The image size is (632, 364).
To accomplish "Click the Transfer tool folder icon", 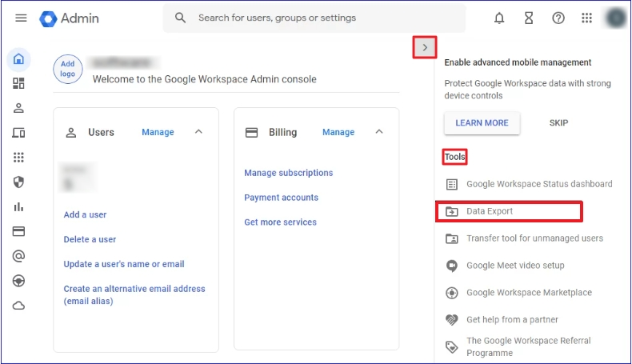I will [x=452, y=238].
